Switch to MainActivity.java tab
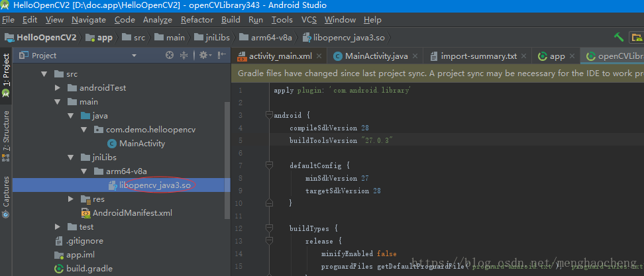This screenshot has width=644, height=276. (x=376, y=56)
